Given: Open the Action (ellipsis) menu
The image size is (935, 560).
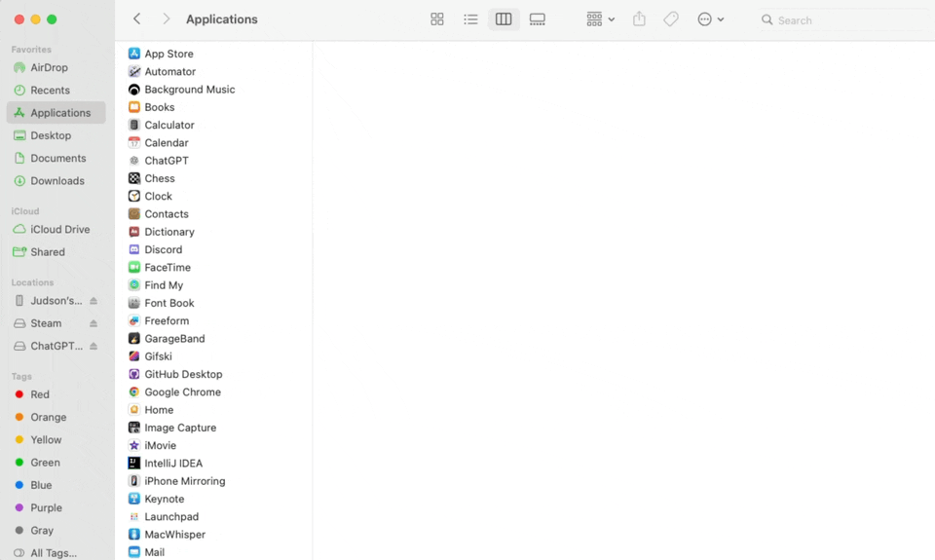Looking at the screenshot, I should tap(710, 19).
